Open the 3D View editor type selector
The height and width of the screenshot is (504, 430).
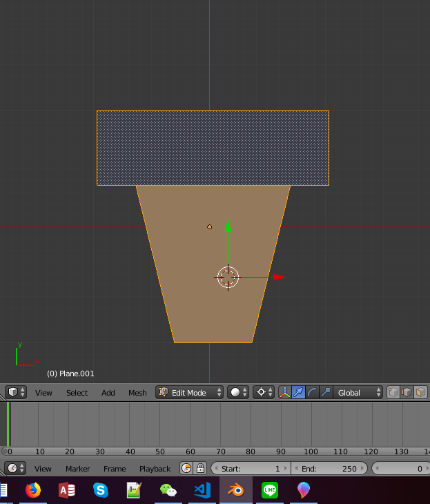pyautogui.click(x=15, y=392)
